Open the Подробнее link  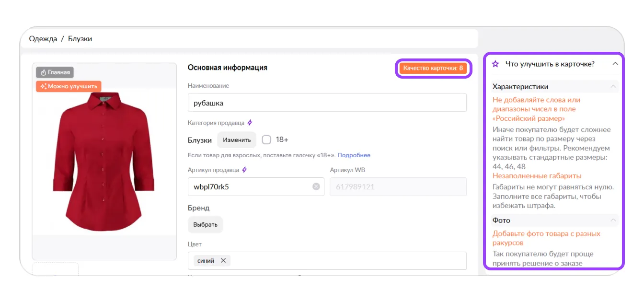coord(354,155)
